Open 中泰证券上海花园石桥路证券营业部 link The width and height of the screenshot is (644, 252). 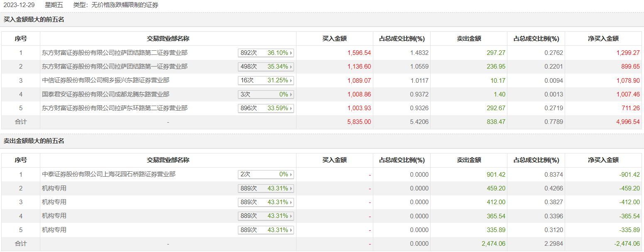[109, 175]
